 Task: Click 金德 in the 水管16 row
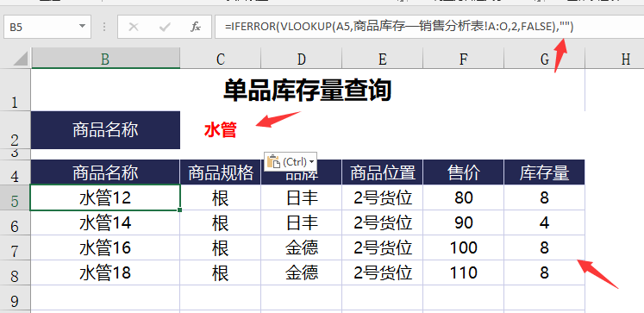(x=302, y=247)
